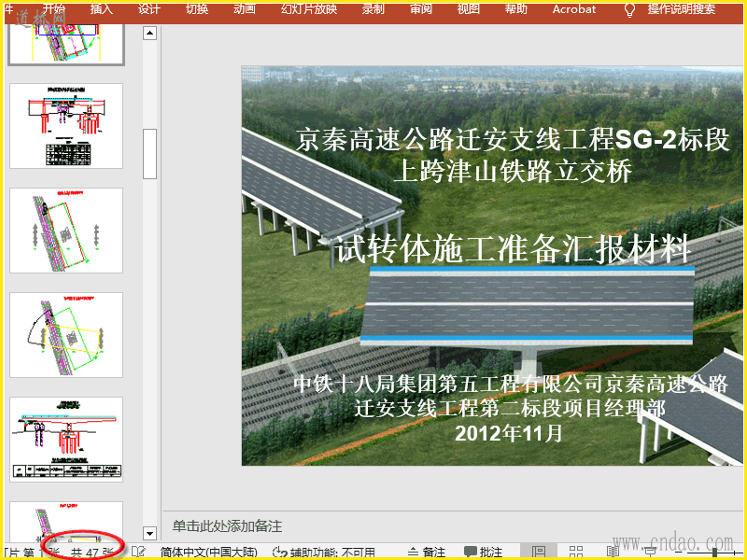The image size is (747, 560).
Task: Adjust the zoom slider in the status bar
Action: pos(714,552)
